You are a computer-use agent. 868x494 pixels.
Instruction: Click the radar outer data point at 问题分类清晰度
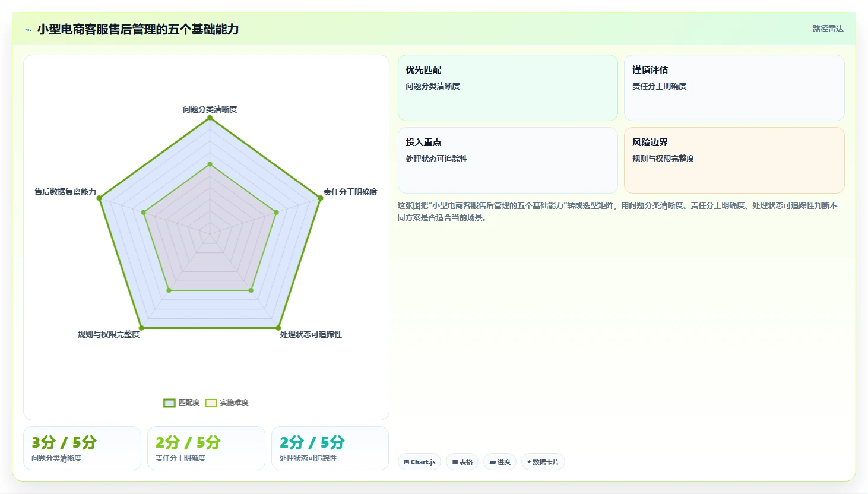click(x=210, y=118)
